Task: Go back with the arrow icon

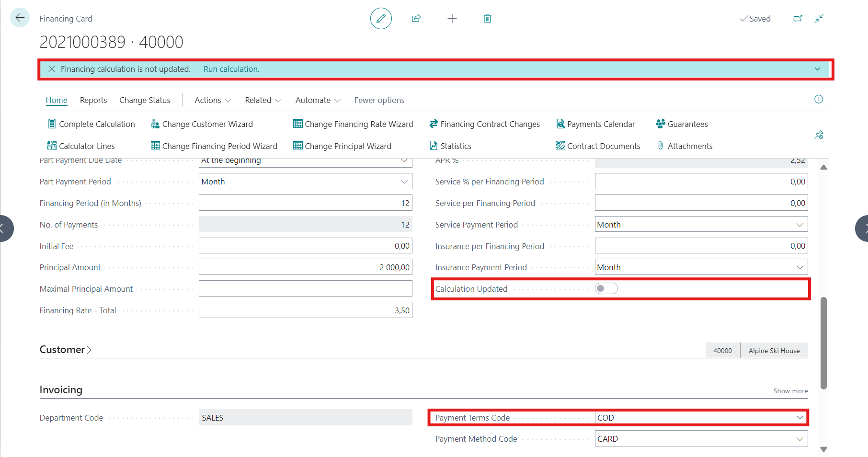Action: click(20, 18)
